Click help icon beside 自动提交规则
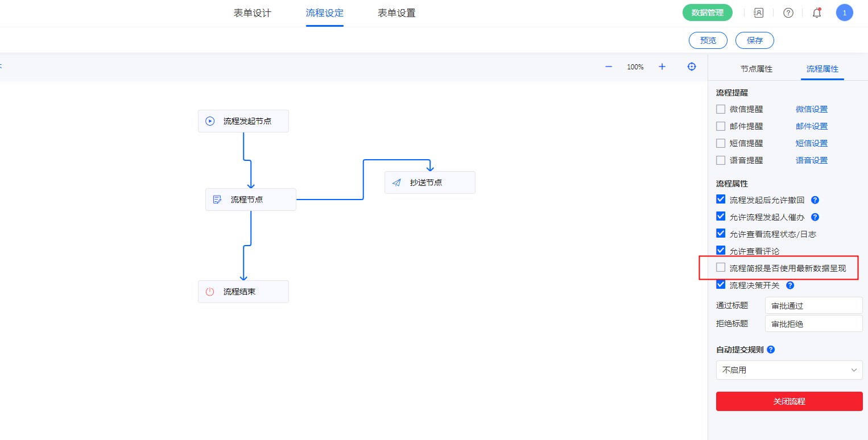Screen dimensions: 868x440 [771, 350]
